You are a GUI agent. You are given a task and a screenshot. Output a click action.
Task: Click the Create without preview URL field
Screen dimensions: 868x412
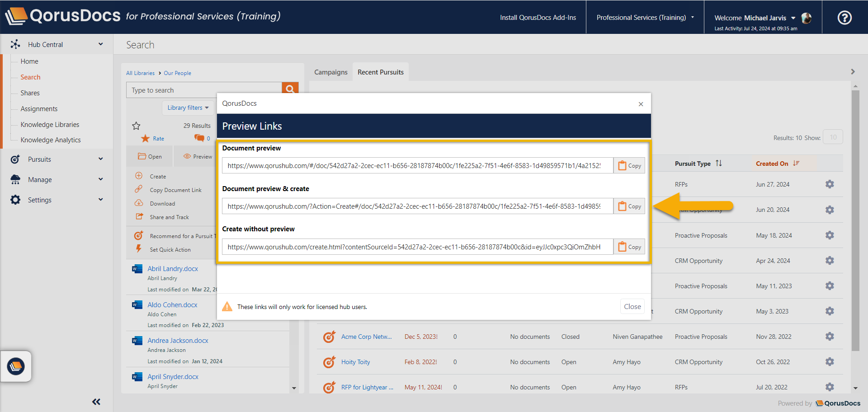[418, 247]
